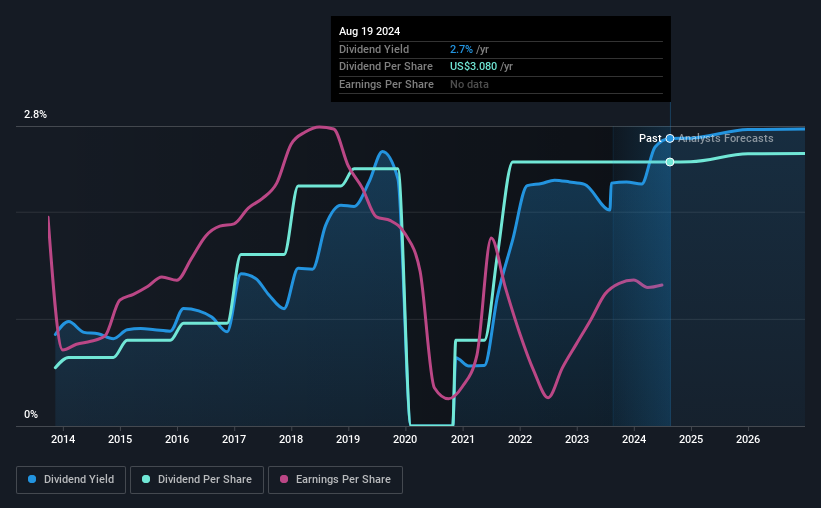This screenshot has width=821, height=508.
Task: Click the 0% y-axis label
Action: tap(31, 414)
